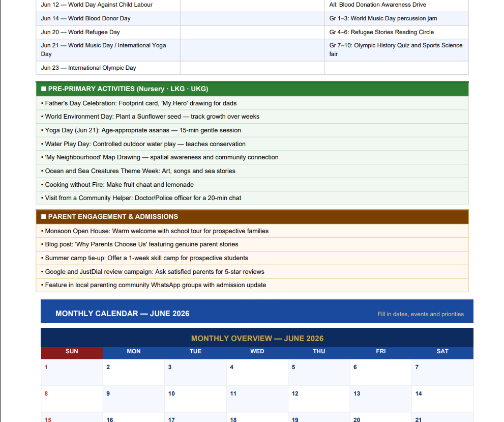Click the square bullet icon beside Pre-Primary Activities
This screenshot has height=422, width=504.
pos(43,89)
